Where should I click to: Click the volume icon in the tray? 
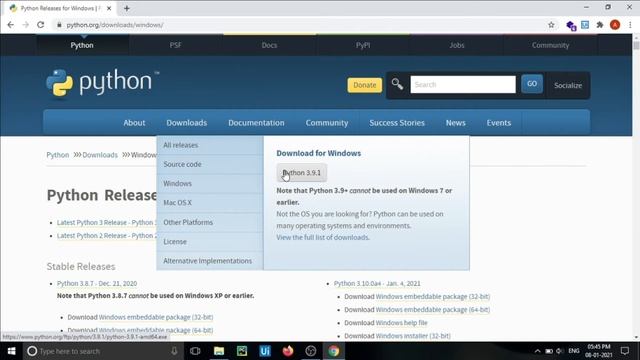click(x=560, y=351)
